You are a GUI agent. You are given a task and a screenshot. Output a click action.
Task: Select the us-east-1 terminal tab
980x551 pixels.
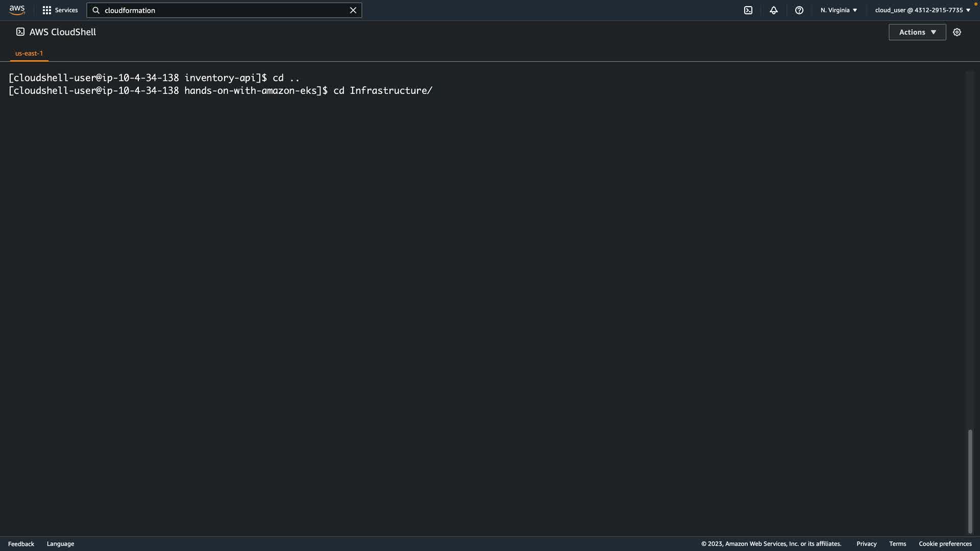pyautogui.click(x=29, y=53)
